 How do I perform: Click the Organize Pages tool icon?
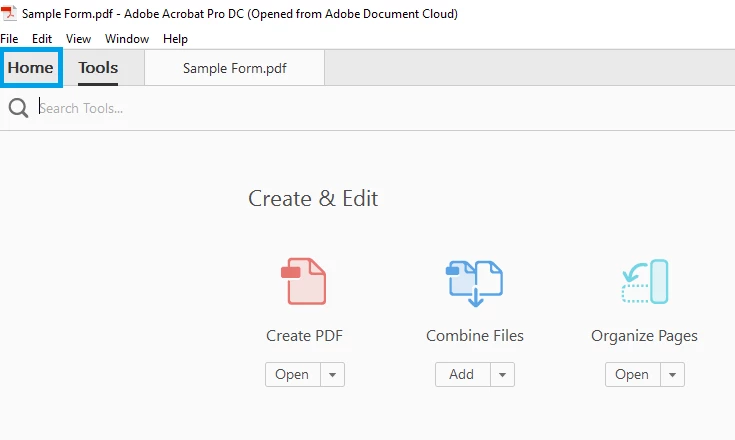[645, 281]
